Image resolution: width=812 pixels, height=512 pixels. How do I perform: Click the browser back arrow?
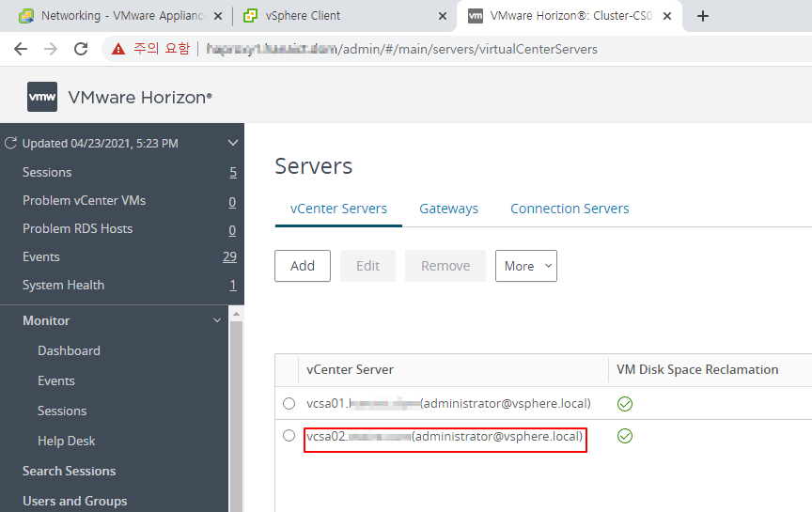pos(21,49)
